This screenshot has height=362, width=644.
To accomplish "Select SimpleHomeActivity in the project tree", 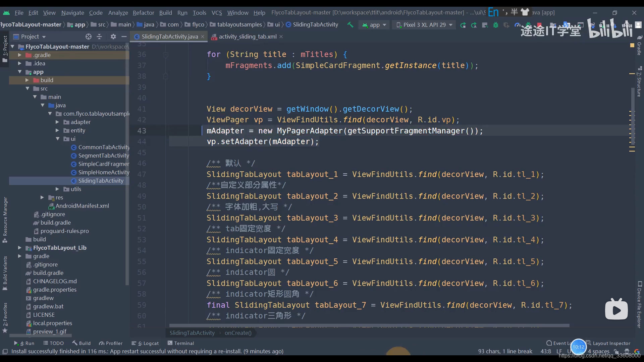I will click(100, 172).
